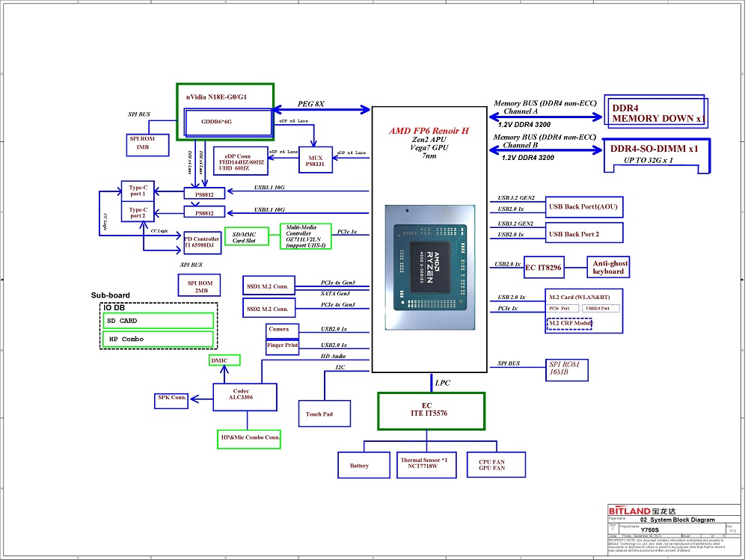Click the PD Controller TI 65988DJ block

[202, 242]
